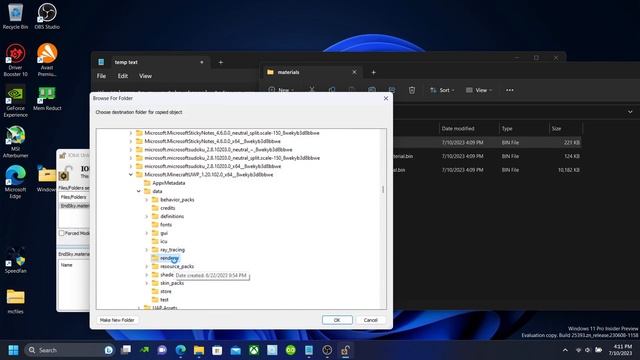Open Xbox app from the taskbar
Screen dimensions: 640x360
(x=254, y=350)
